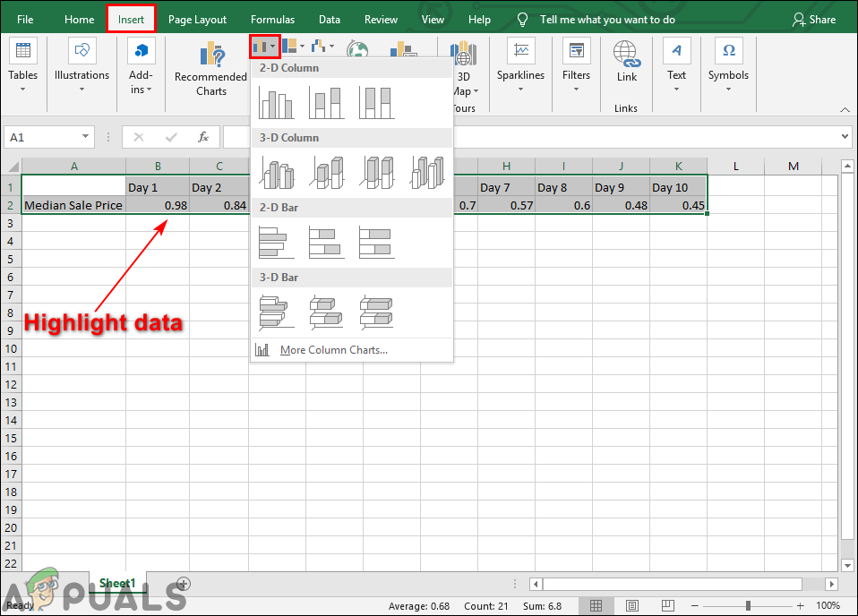Choose the 3-D 100% Stacked Column chart
Viewport: 858px width, 616px height.
coord(377,172)
